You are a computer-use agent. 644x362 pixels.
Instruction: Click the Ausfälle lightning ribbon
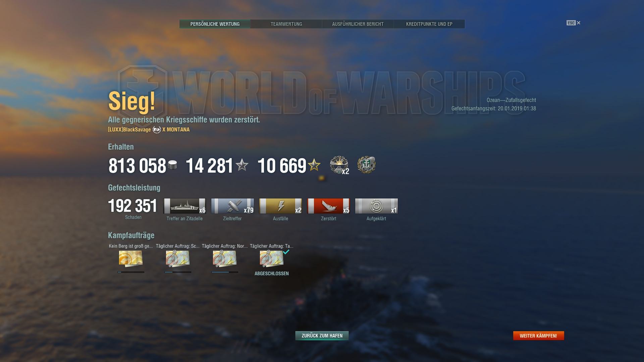[x=280, y=206]
